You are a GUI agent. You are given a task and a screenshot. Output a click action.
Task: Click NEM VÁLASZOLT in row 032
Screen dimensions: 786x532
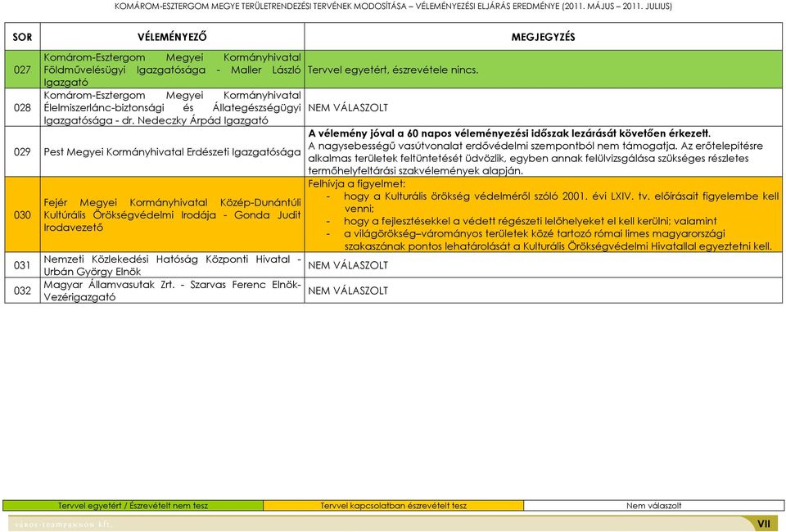pos(348,291)
